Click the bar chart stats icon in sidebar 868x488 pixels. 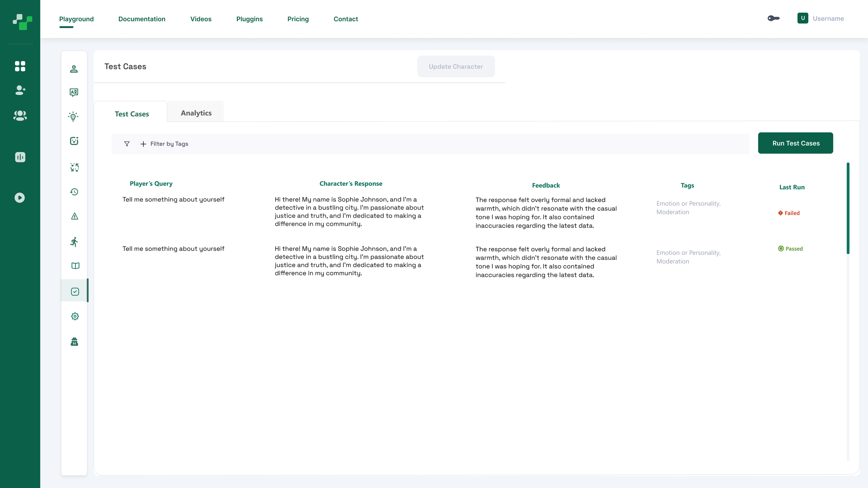(x=20, y=157)
